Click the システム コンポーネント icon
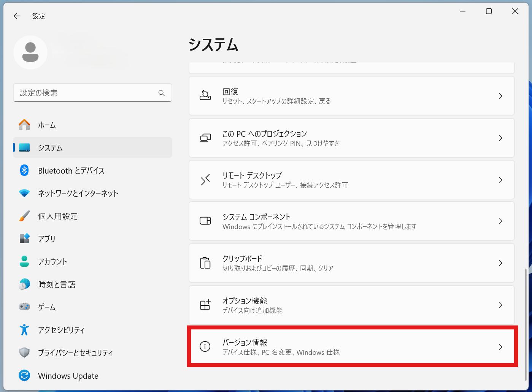Viewport: 532px width, 392px height. point(205,221)
